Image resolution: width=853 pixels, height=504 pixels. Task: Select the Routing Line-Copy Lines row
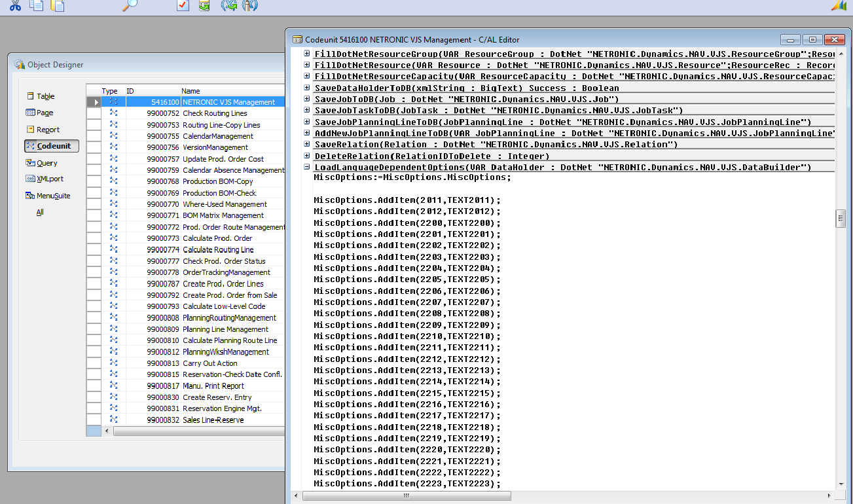click(x=186, y=125)
